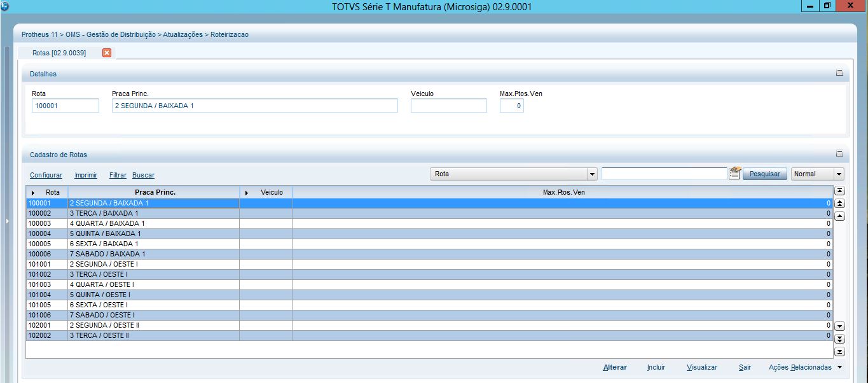
Task: Select row 102002 in the grid
Action: point(429,335)
